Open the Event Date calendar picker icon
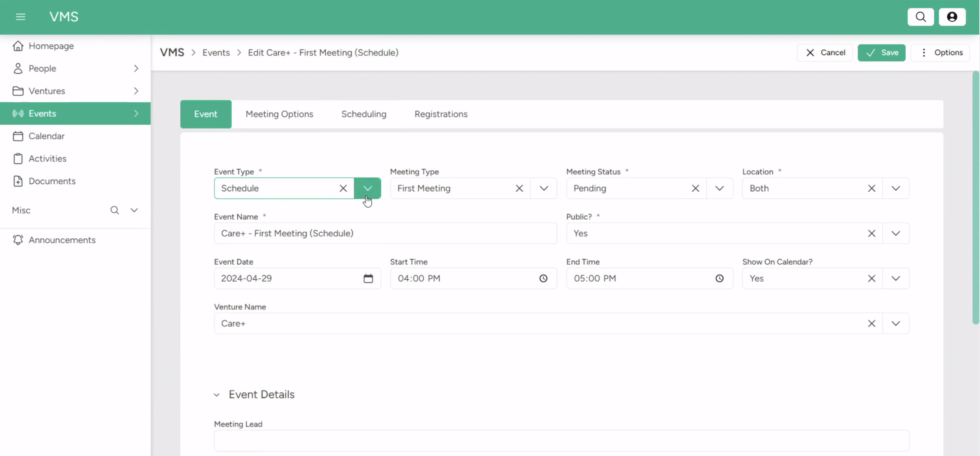 [368, 278]
